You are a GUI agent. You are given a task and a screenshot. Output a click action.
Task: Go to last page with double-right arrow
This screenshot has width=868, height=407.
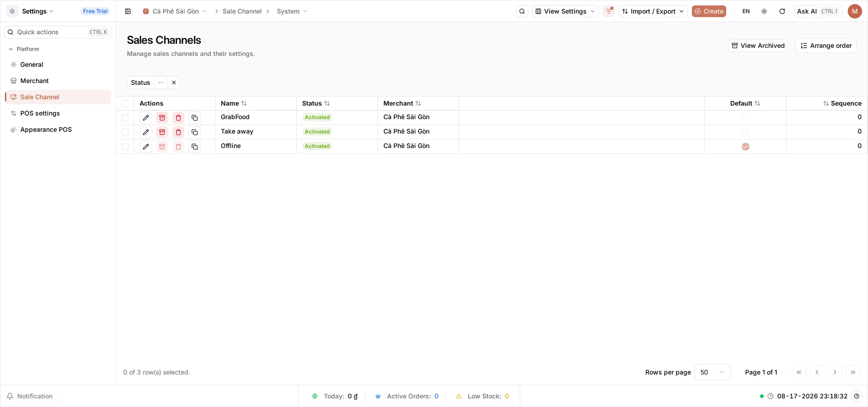click(853, 372)
